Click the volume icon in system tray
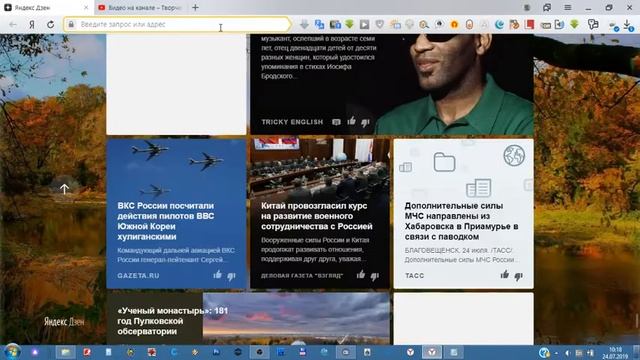This screenshot has height=360, width=640. (x=567, y=353)
